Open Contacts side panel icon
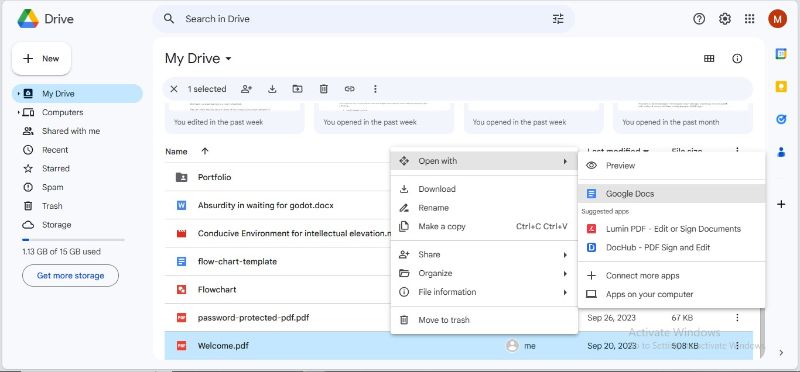The image size is (800, 372). tap(781, 152)
